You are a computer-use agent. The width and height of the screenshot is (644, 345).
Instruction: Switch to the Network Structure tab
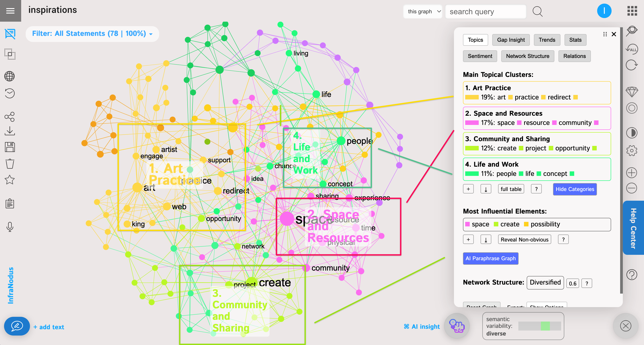(528, 56)
